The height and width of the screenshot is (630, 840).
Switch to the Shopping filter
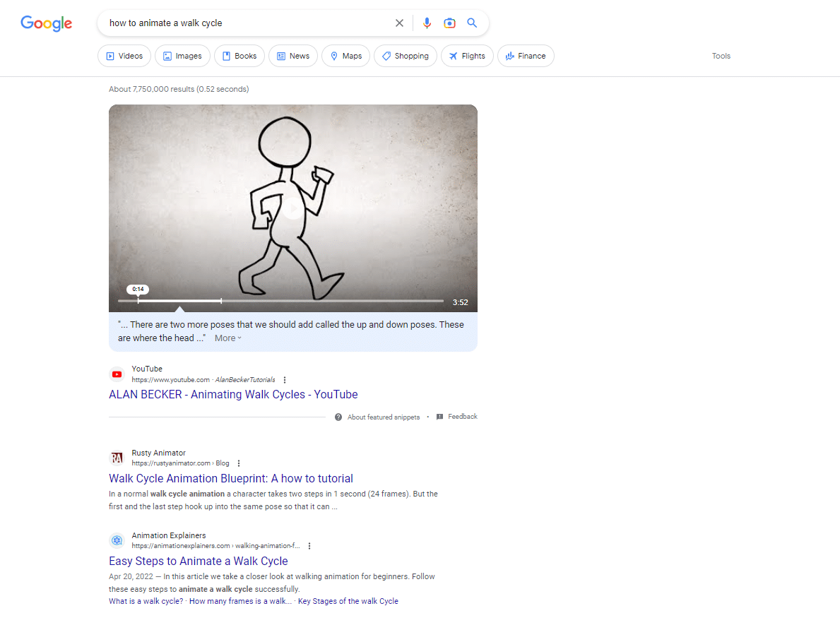click(406, 56)
